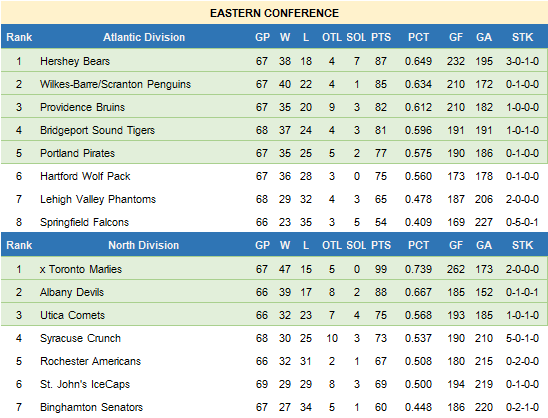Image resolution: width=548 pixels, height=418 pixels.
Task: Select the Toronto Marlies row
Action: pyautogui.click(x=274, y=269)
